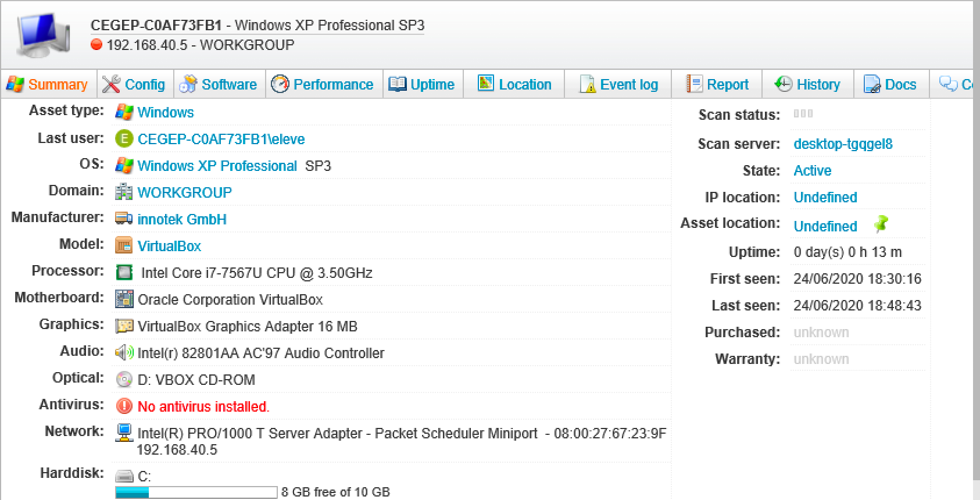Click the header title CEGEP-C0AF73FB1
This screenshot has height=500, width=980.
point(156,25)
